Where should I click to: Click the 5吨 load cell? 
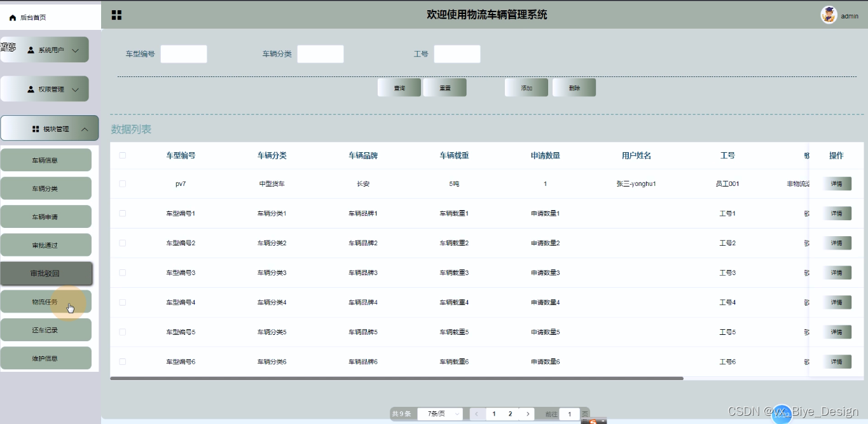[454, 184]
